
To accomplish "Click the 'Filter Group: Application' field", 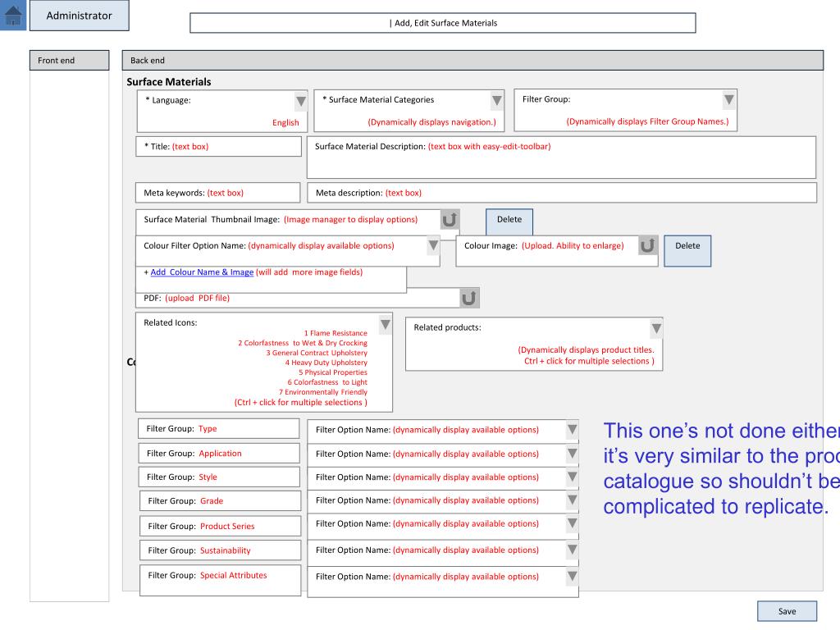I will pos(219,453).
